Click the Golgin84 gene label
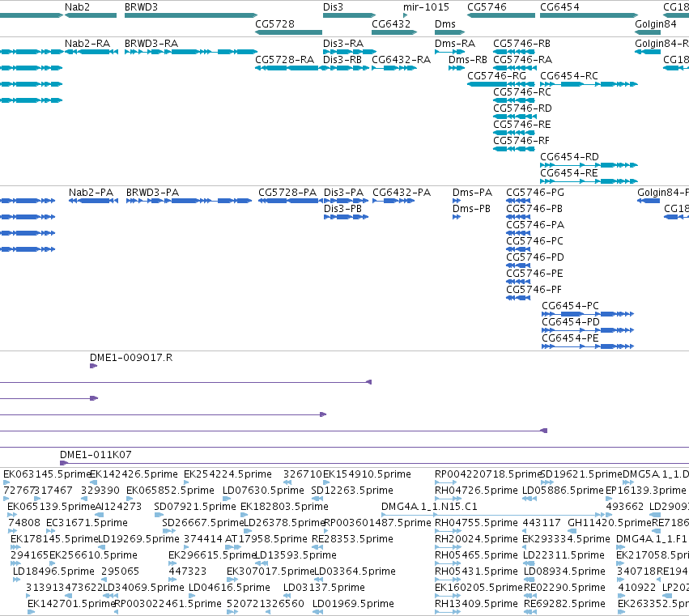 pyautogui.click(x=656, y=23)
